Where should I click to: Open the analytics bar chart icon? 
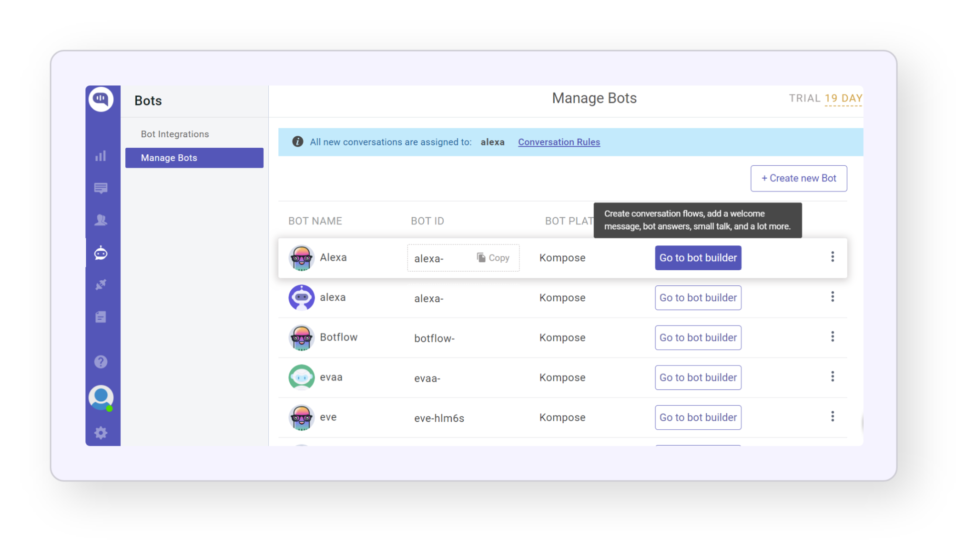point(101,156)
